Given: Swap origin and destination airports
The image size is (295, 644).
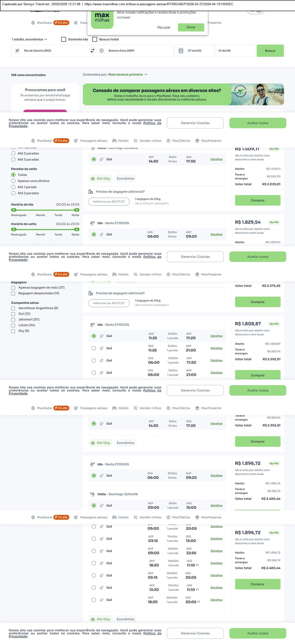Looking at the screenshot, I should coord(92,51).
